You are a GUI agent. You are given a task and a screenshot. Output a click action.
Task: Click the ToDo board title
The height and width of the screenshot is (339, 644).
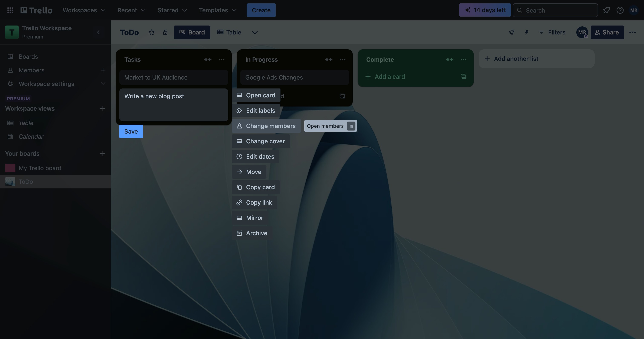click(129, 32)
